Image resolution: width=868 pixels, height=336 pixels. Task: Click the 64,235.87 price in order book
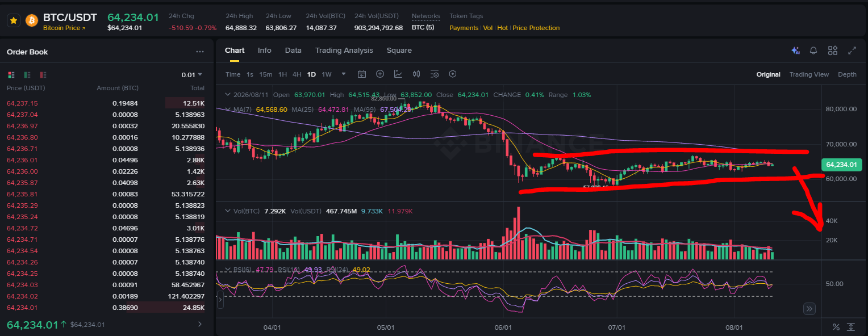coord(22,183)
